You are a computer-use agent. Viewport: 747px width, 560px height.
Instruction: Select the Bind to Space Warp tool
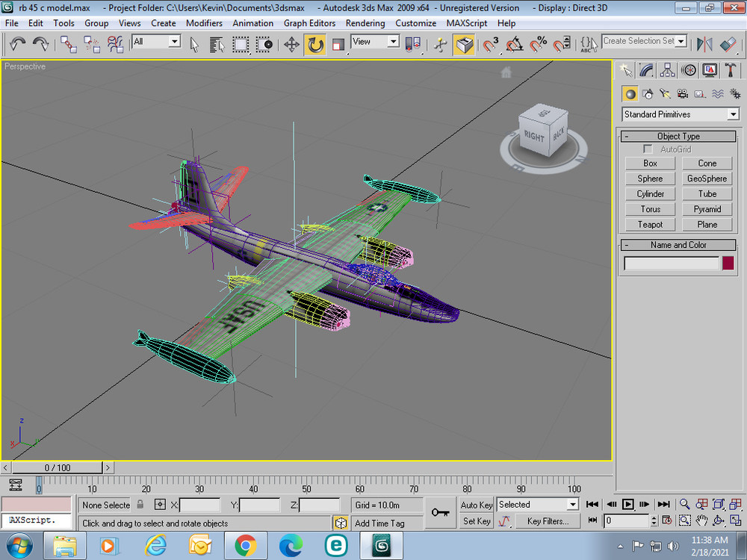[115, 44]
